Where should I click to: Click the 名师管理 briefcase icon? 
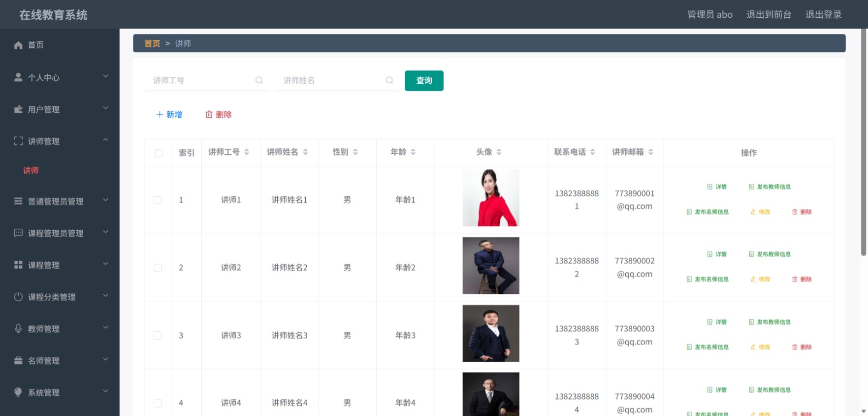coord(18,360)
